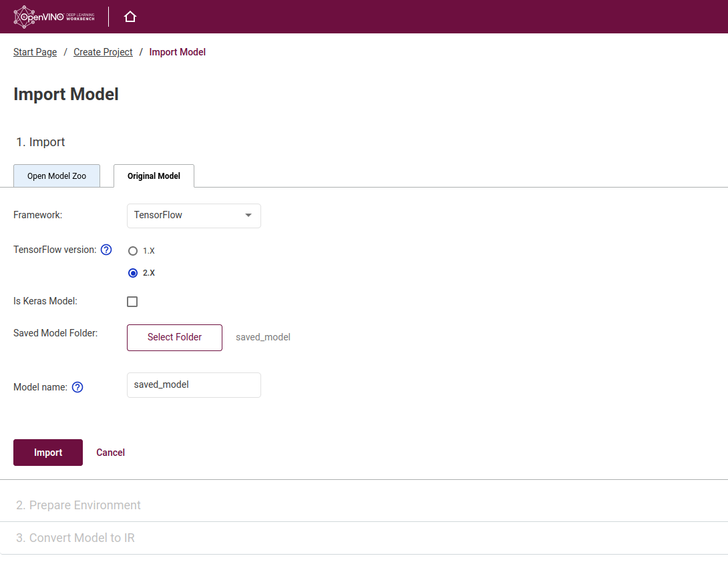
Task: Enable the Is Keras Model checkbox
Action: coord(132,302)
